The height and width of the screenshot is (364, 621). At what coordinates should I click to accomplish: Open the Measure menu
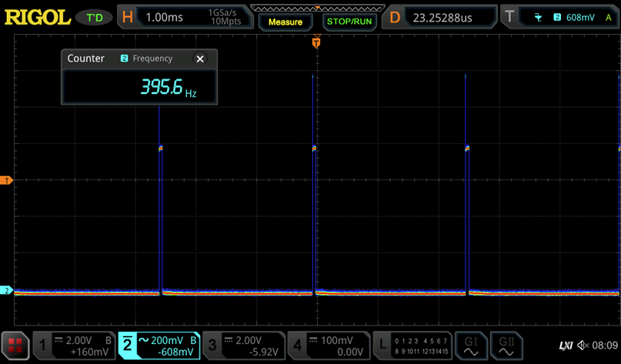[285, 22]
